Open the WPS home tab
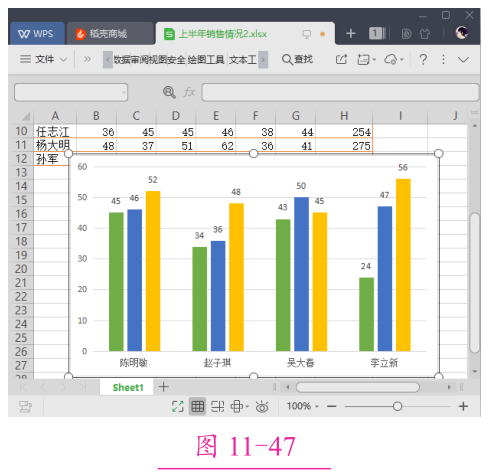 tap(37, 34)
